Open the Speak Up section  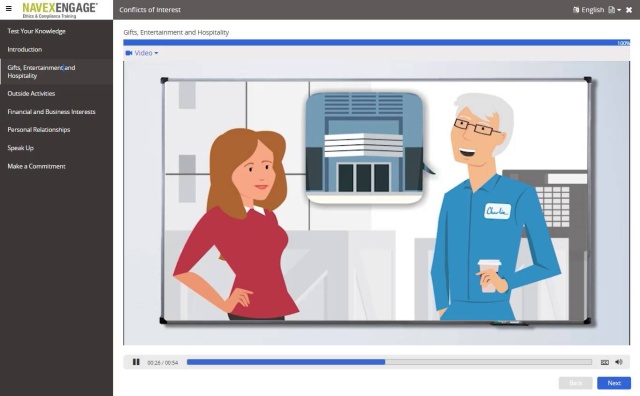pyautogui.click(x=20, y=148)
